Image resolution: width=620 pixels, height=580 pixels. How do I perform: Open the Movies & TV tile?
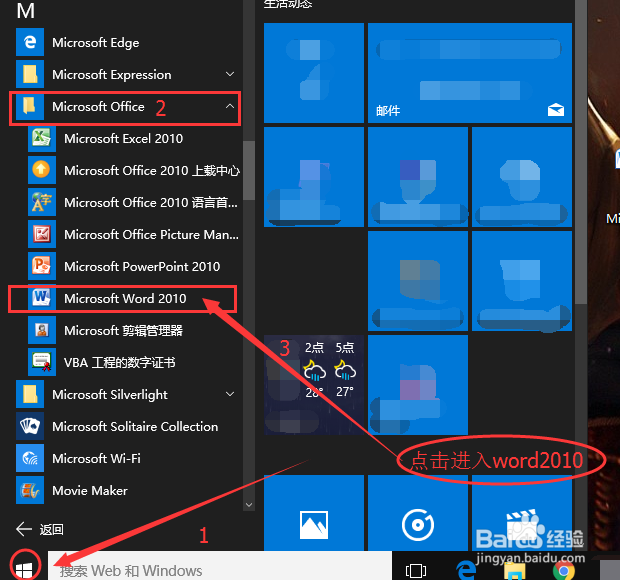(522, 512)
